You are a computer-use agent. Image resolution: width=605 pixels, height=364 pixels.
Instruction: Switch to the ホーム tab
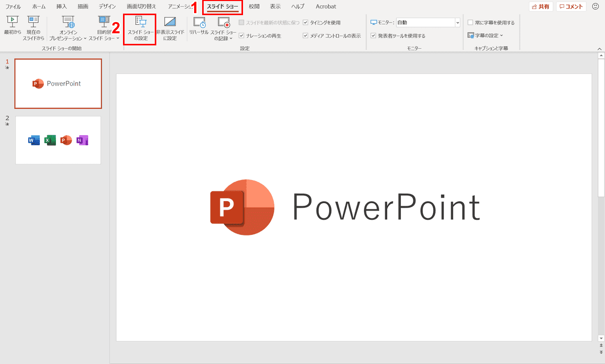[39, 7]
